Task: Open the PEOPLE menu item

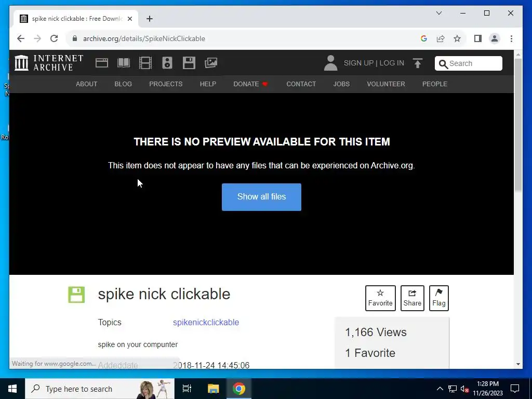Action: pos(435,84)
